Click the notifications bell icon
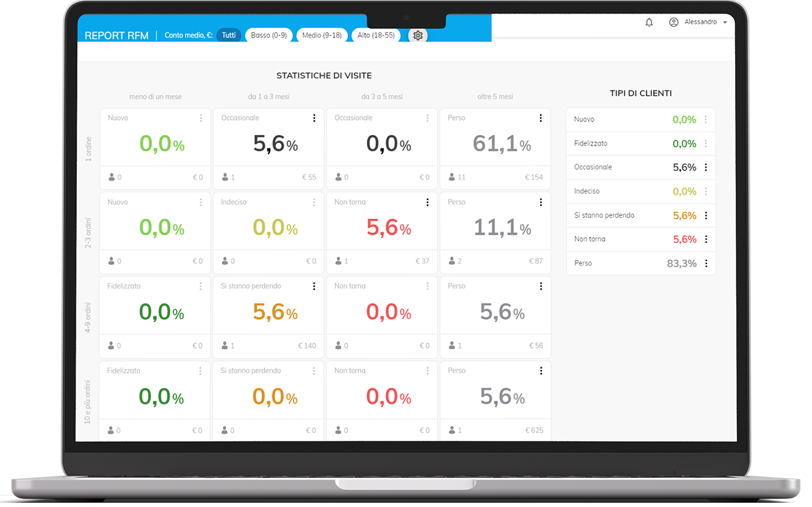812x507 pixels. point(649,22)
